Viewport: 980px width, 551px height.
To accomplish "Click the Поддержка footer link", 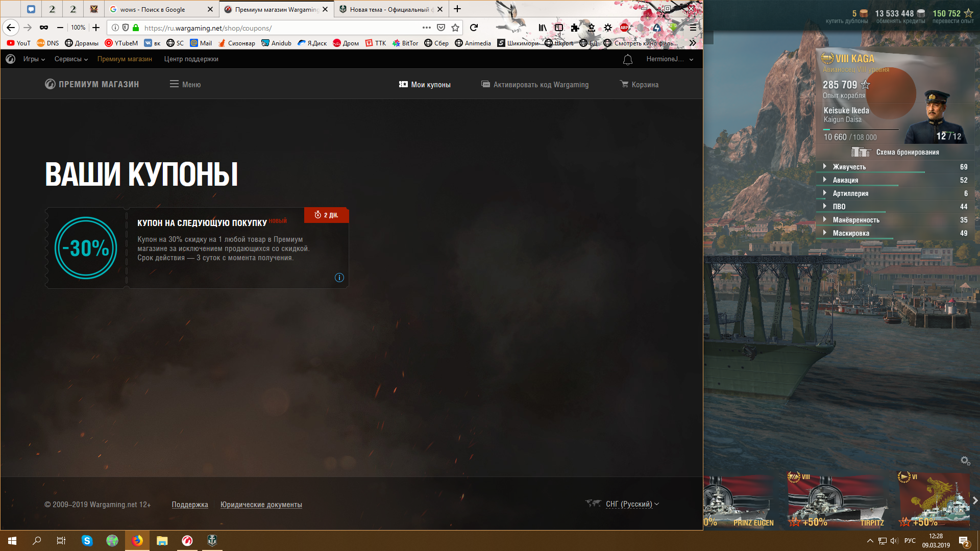I will click(x=190, y=505).
